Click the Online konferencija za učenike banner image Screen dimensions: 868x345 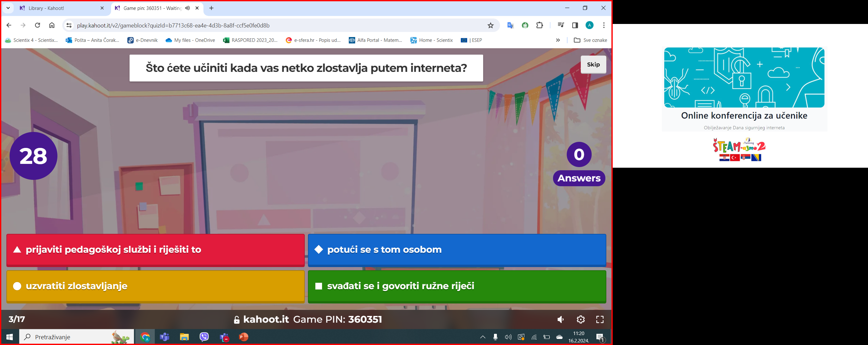(x=744, y=78)
